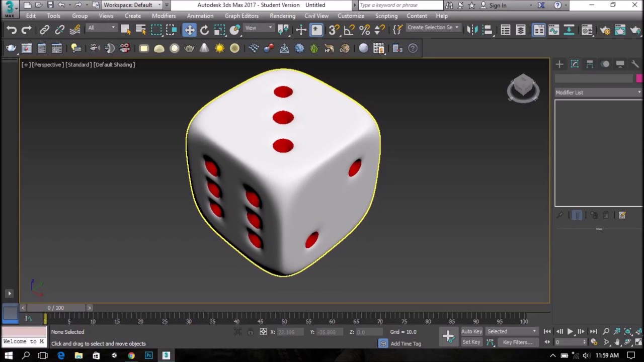Open the Edit menu
Image resolution: width=644 pixels, height=362 pixels.
tap(31, 16)
